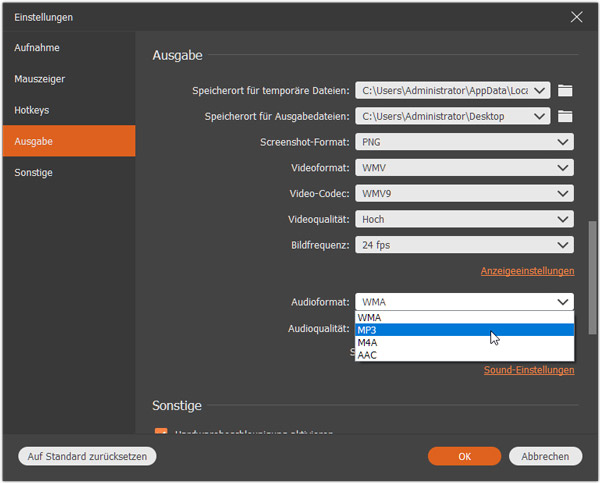The height and width of the screenshot is (483, 600).
Task: Go to the Hotkeys settings tab
Action: click(68, 110)
